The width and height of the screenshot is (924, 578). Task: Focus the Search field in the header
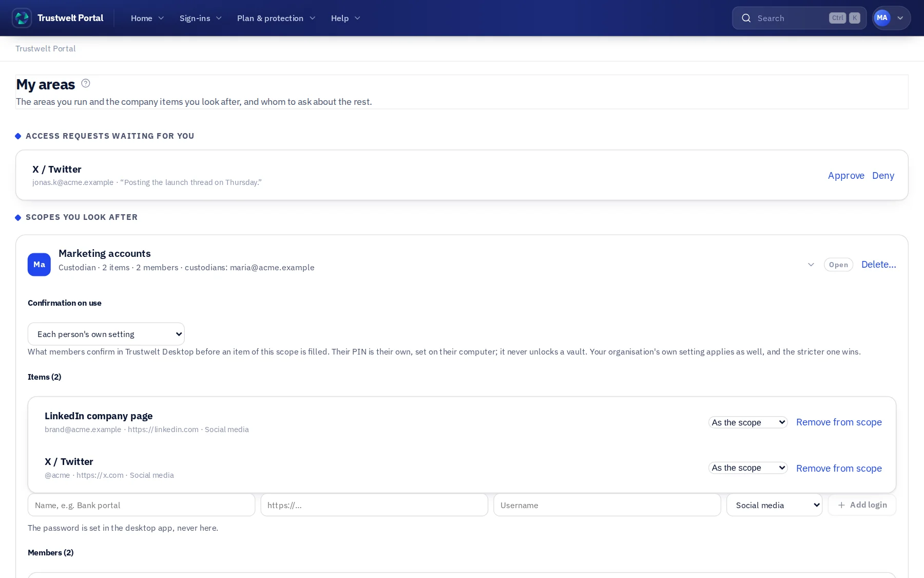(799, 18)
